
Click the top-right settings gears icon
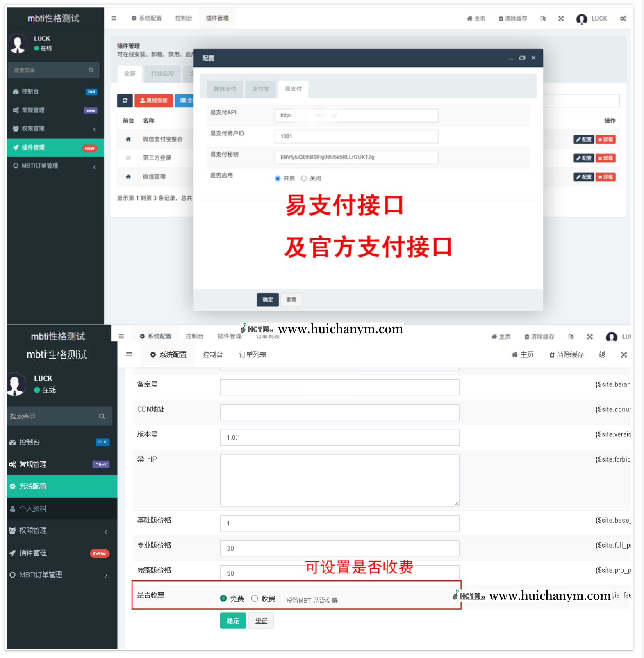623,18
